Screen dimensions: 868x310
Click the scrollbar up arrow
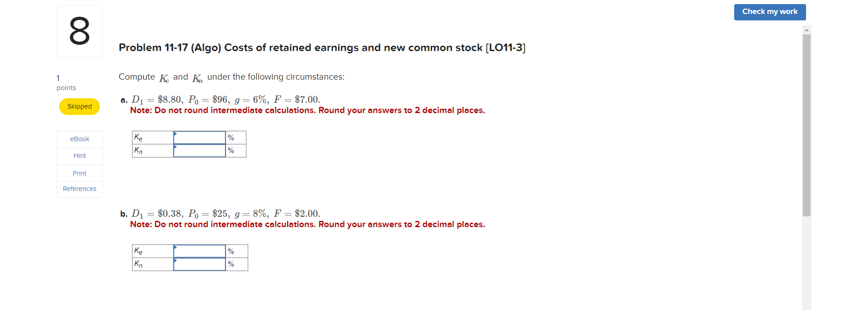pos(807,29)
